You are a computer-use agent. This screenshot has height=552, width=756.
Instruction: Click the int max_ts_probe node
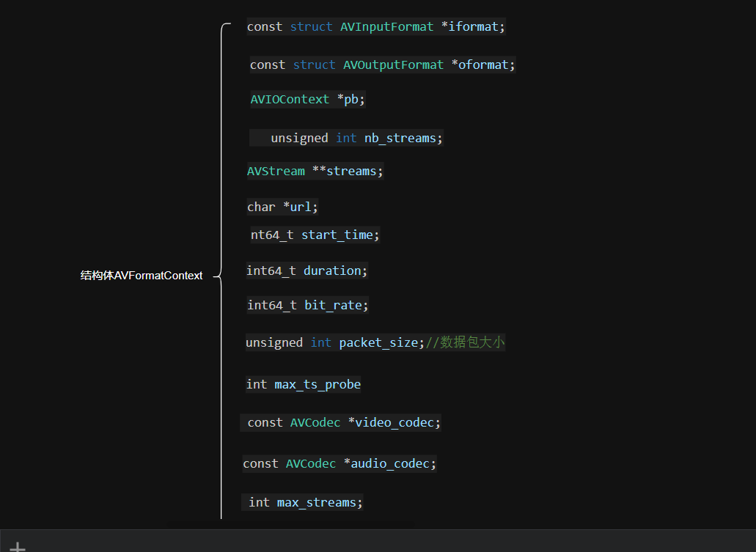coord(304,384)
